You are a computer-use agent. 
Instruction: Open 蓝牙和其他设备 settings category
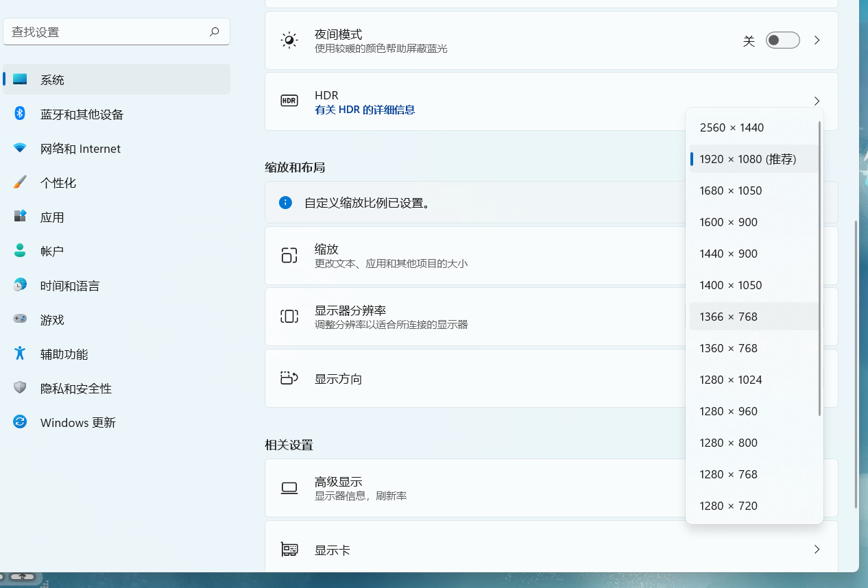117,114
